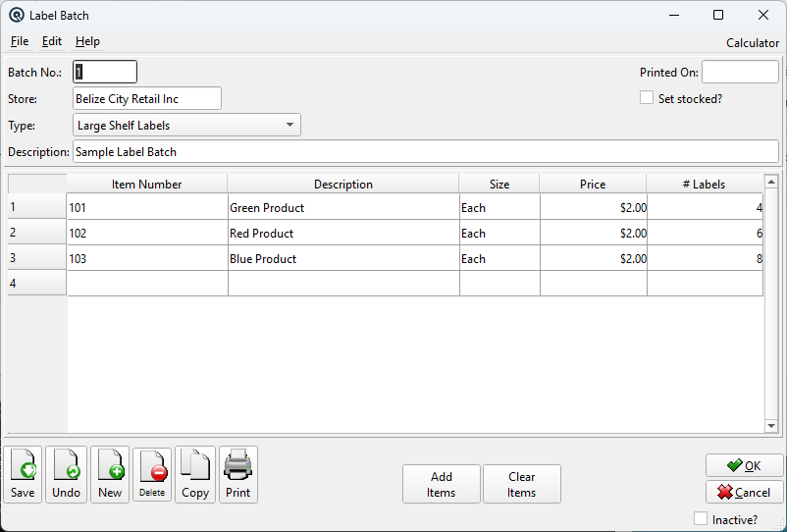Image resolution: width=787 pixels, height=532 pixels.
Task: Click the scrollbar down arrow
Action: tap(771, 426)
